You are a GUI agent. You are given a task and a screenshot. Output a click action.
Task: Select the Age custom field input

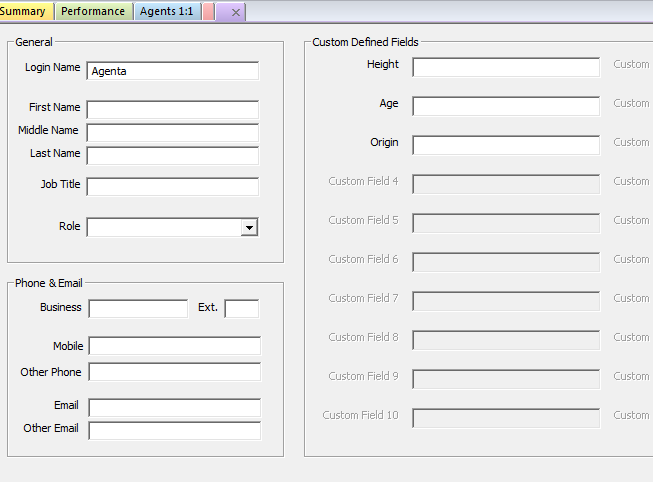pyautogui.click(x=506, y=106)
